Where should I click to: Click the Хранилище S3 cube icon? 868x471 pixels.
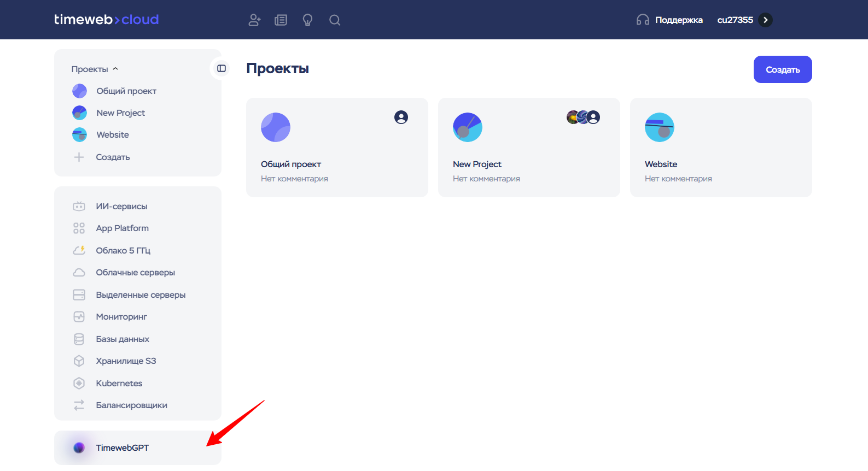coord(79,361)
